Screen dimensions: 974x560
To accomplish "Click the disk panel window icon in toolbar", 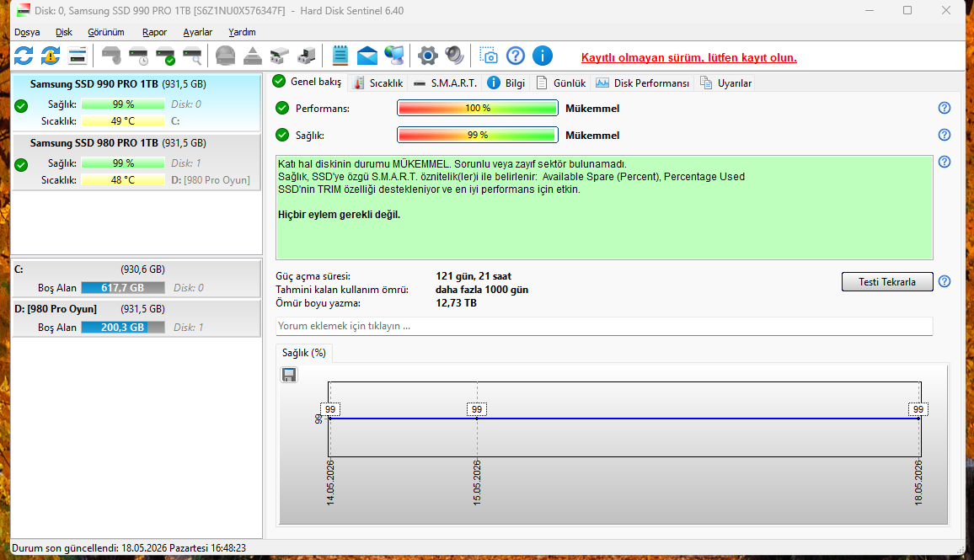I will pyautogui.click(x=77, y=56).
